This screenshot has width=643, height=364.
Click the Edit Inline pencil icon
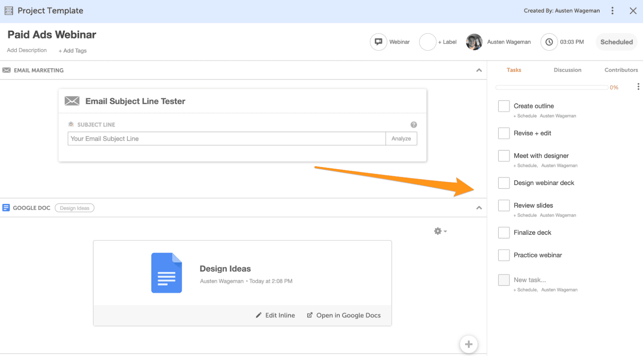pos(258,315)
